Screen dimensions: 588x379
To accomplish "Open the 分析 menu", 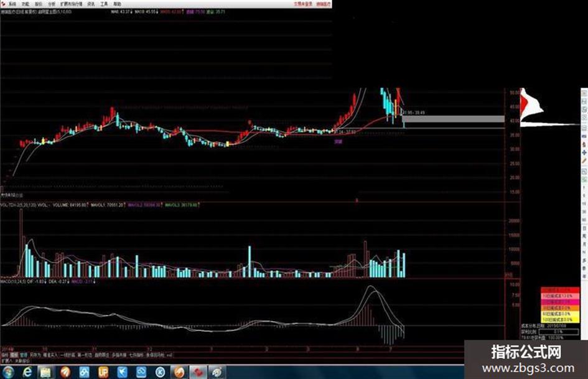I will coord(52,4).
